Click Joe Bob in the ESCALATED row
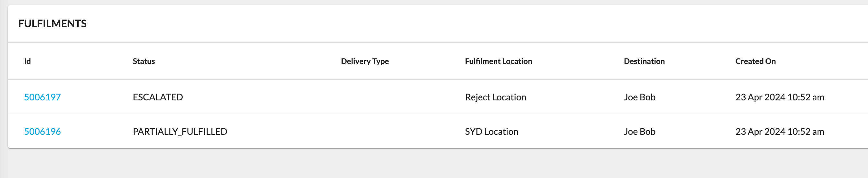This screenshot has width=868, height=178. click(x=639, y=97)
